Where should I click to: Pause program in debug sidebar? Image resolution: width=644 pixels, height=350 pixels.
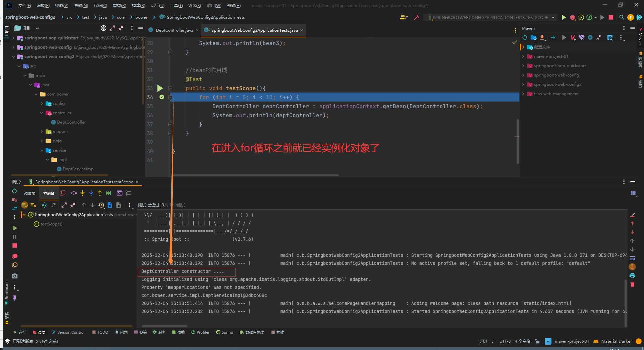pyautogui.click(x=14, y=237)
